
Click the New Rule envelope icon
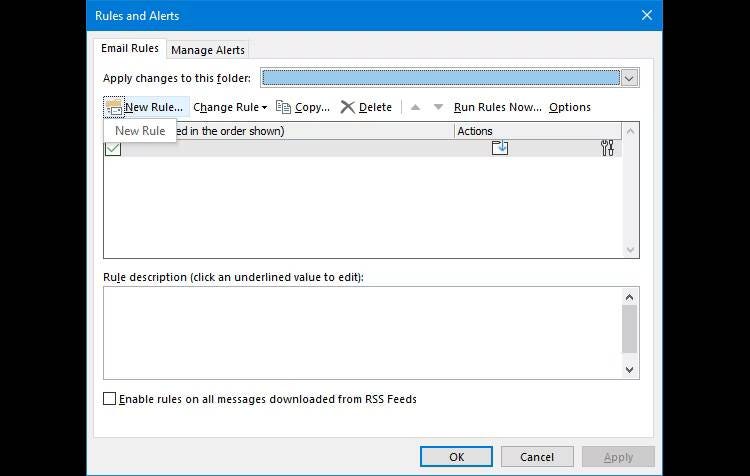pyautogui.click(x=114, y=107)
